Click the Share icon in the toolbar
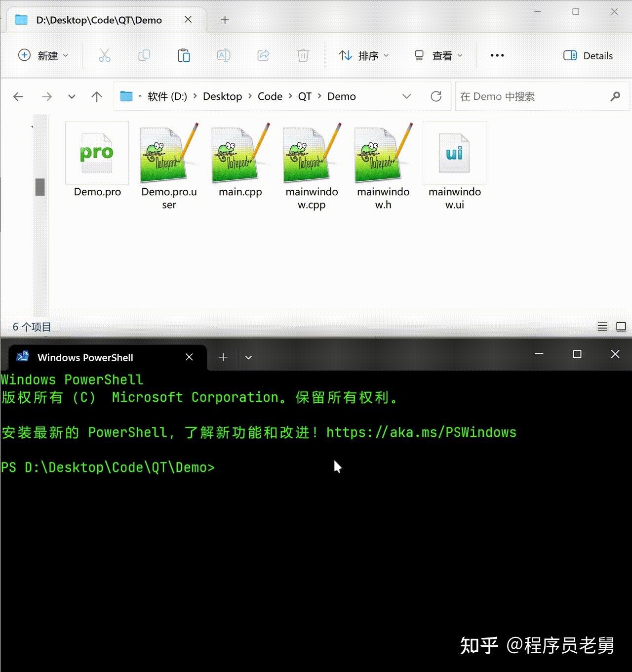The height and width of the screenshot is (672, 632). 263,55
